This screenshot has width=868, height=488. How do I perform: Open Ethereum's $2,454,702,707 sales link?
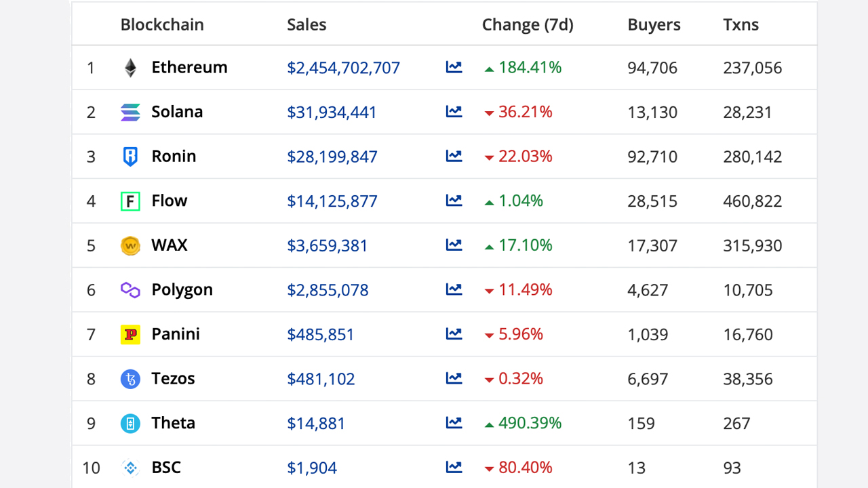pos(343,68)
